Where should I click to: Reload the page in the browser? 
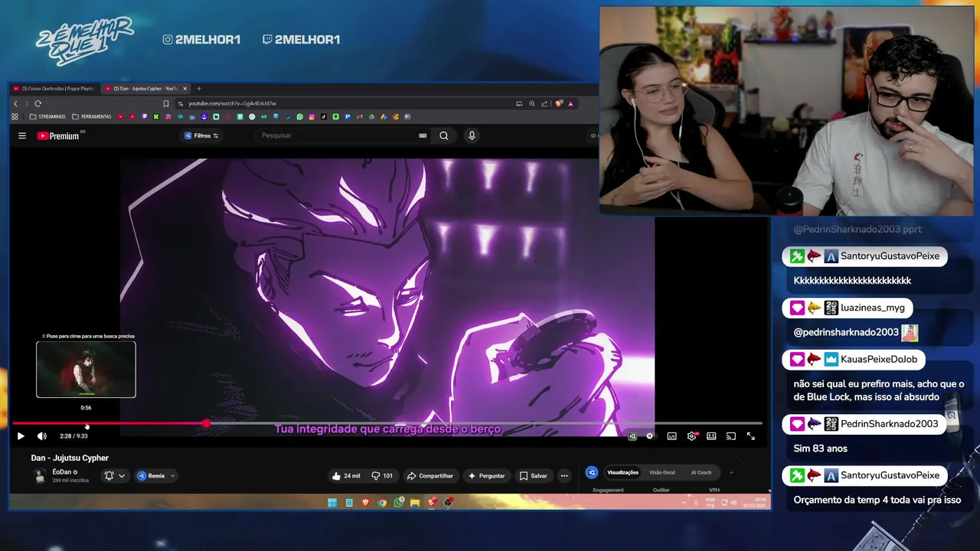click(38, 103)
